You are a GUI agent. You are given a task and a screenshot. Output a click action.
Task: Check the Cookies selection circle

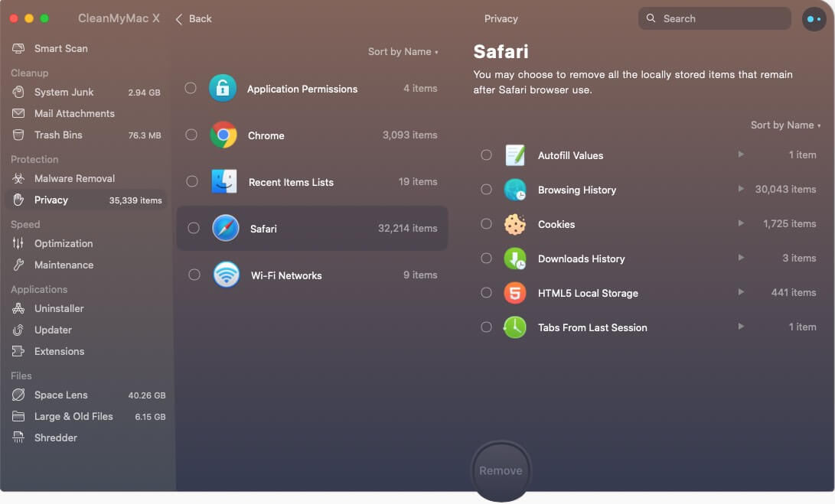(x=486, y=223)
